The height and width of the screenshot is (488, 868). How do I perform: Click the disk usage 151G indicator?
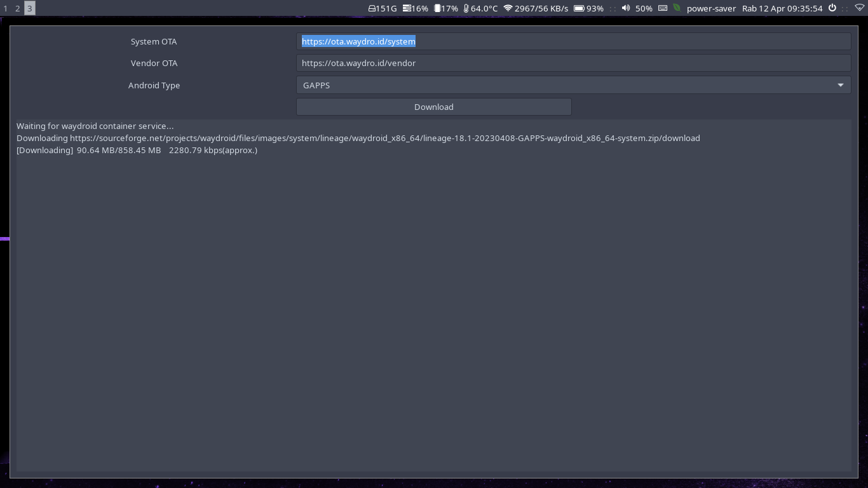pyautogui.click(x=383, y=8)
